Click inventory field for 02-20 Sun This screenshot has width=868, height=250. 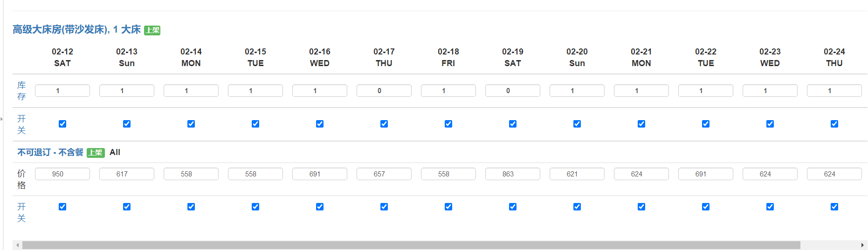pyautogui.click(x=577, y=91)
